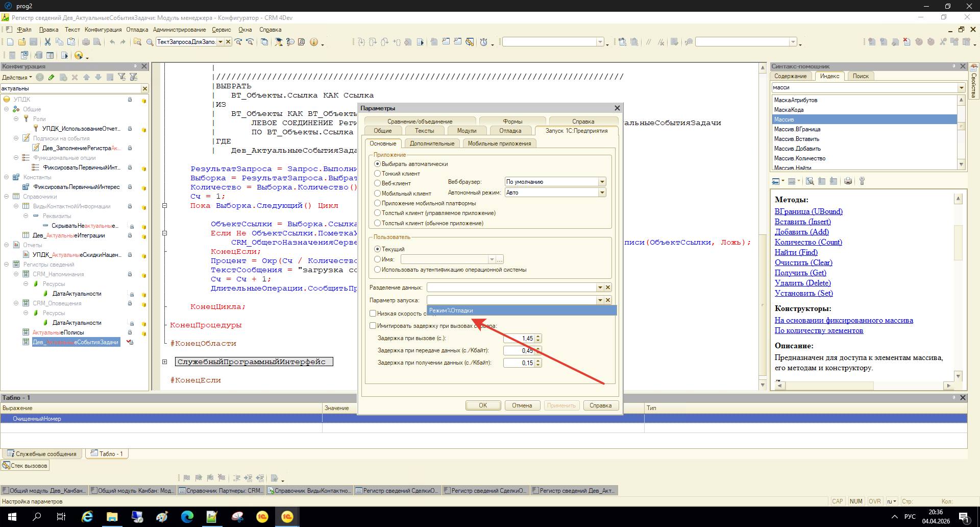Open Microsoft Edge from the taskbar

coord(187,517)
